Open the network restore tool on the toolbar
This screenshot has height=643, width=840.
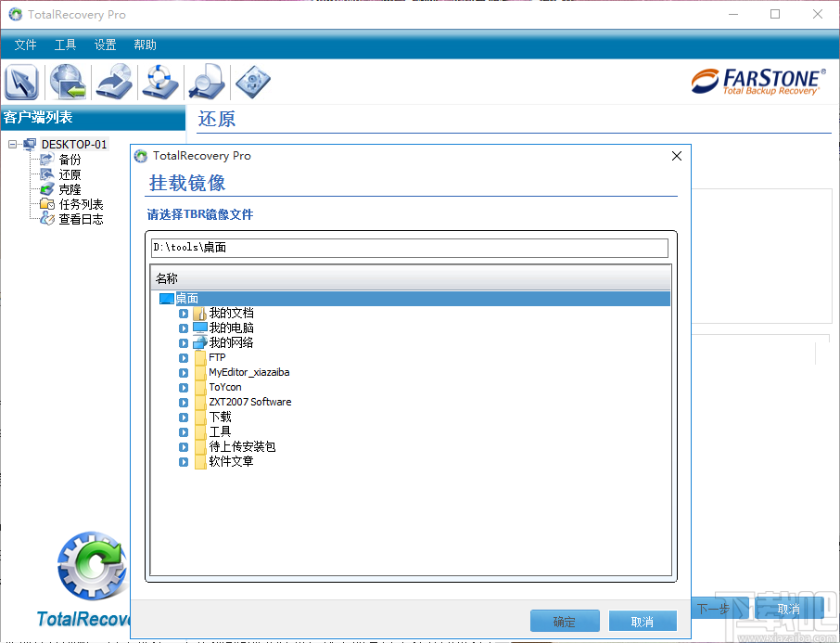pyautogui.click(x=68, y=82)
